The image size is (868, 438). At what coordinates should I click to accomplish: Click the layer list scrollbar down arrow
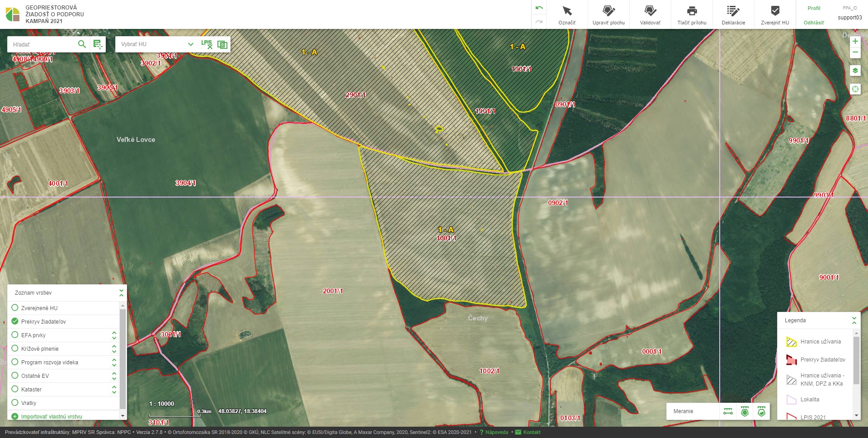coord(123,416)
